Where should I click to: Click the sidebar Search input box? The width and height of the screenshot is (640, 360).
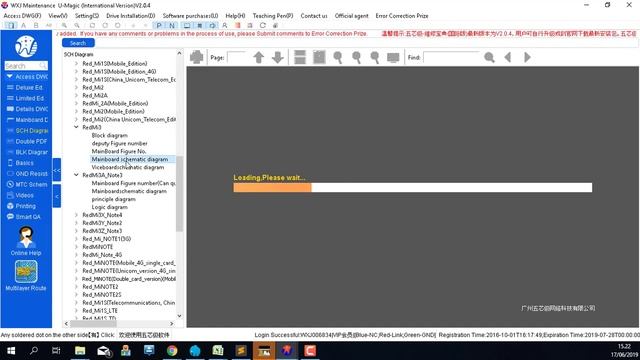point(26,66)
